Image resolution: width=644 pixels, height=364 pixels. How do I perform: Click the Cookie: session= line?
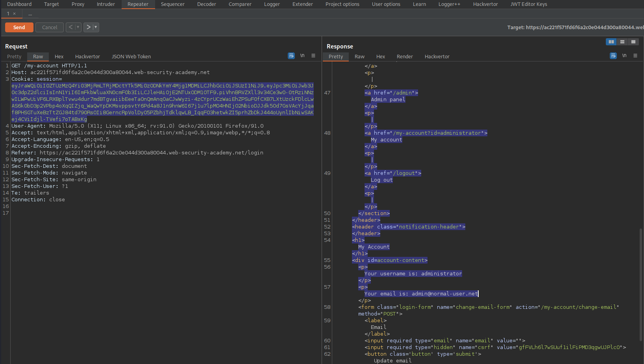tap(37, 79)
